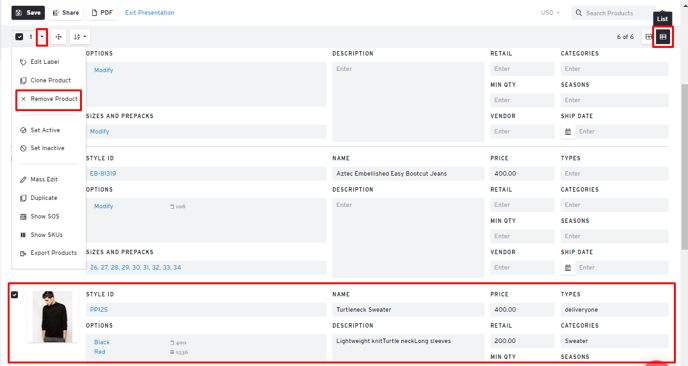Screen dimensions: 688x366
Task: Select Remove Product menu entry
Action: coord(49,100)
